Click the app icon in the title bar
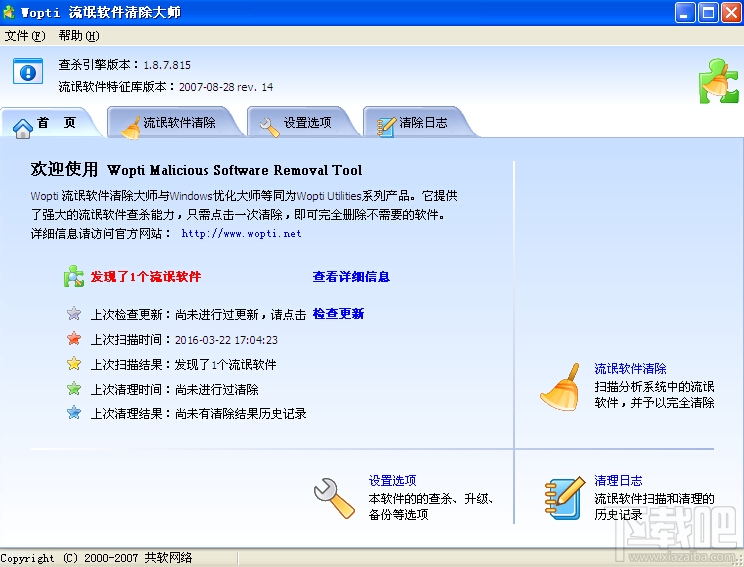The image size is (744, 567). [9, 12]
